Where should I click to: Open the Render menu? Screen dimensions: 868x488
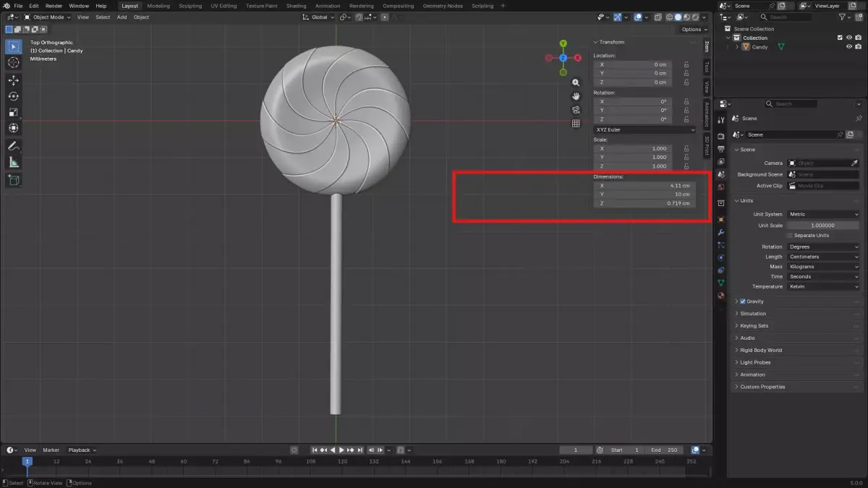tap(54, 6)
